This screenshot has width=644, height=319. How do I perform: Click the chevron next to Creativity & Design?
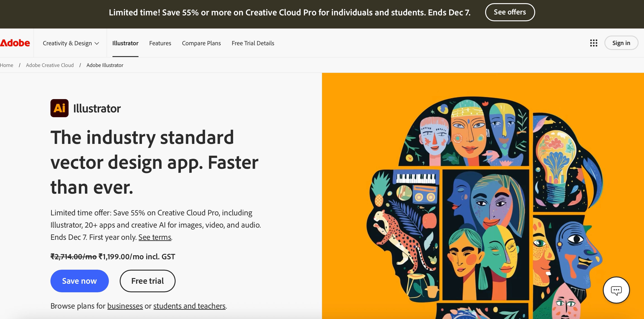[97, 43]
